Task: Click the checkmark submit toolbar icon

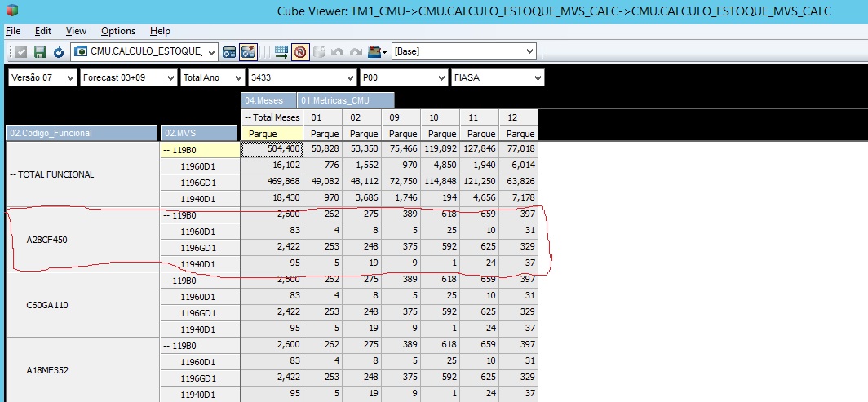Action: [21, 52]
